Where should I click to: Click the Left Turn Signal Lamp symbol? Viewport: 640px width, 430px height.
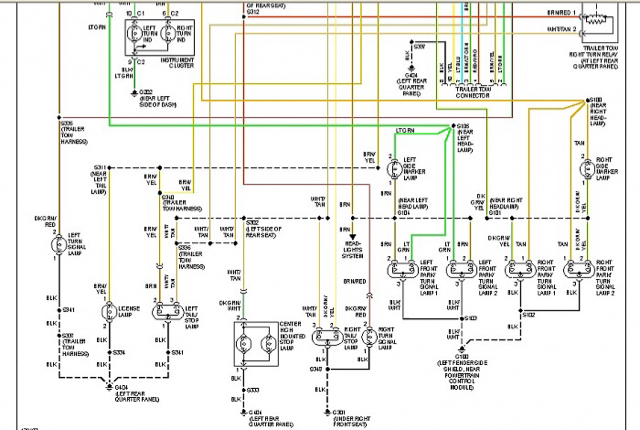(59, 245)
